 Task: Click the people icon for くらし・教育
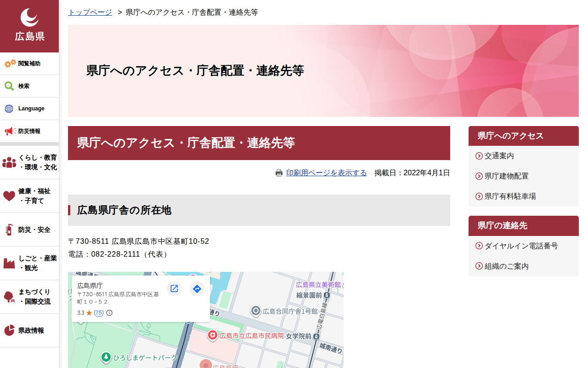pyautogui.click(x=9, y=162)
